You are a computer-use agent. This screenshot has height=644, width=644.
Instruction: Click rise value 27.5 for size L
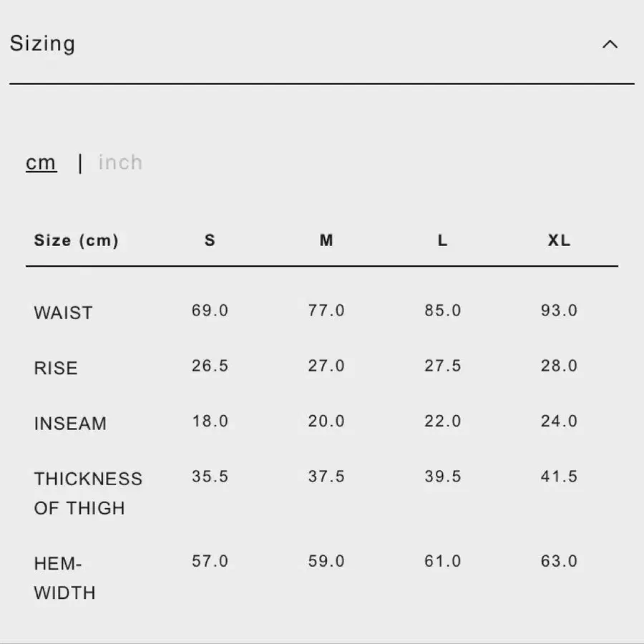tap(443, 366)
